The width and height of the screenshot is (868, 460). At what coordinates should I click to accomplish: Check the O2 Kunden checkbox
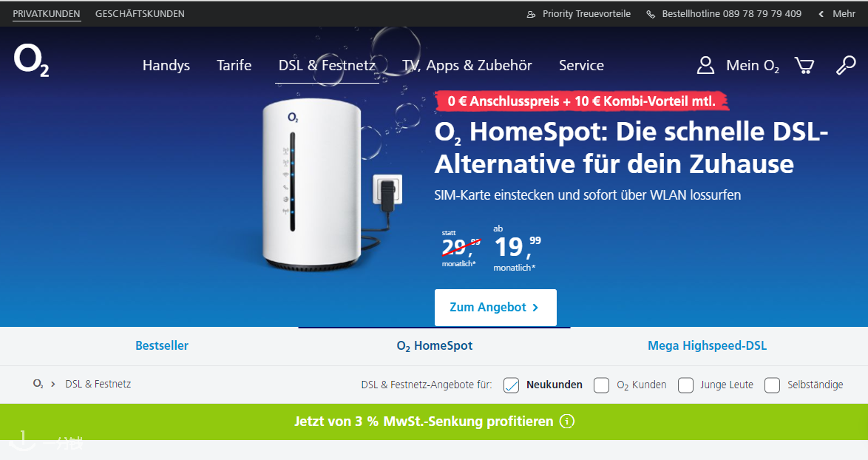tap(601, 385)
